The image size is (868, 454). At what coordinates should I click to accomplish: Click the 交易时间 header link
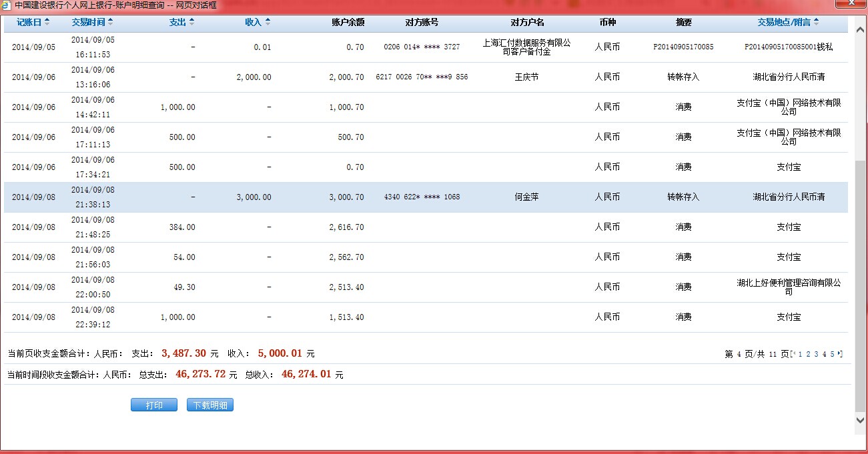(89, 22)
